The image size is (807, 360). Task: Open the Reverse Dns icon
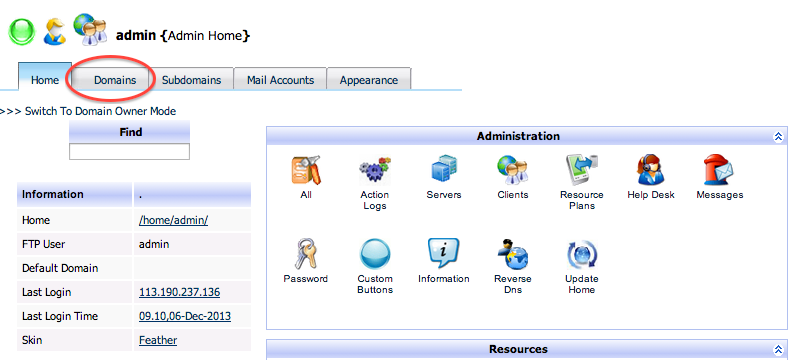[x=513, y=254]
